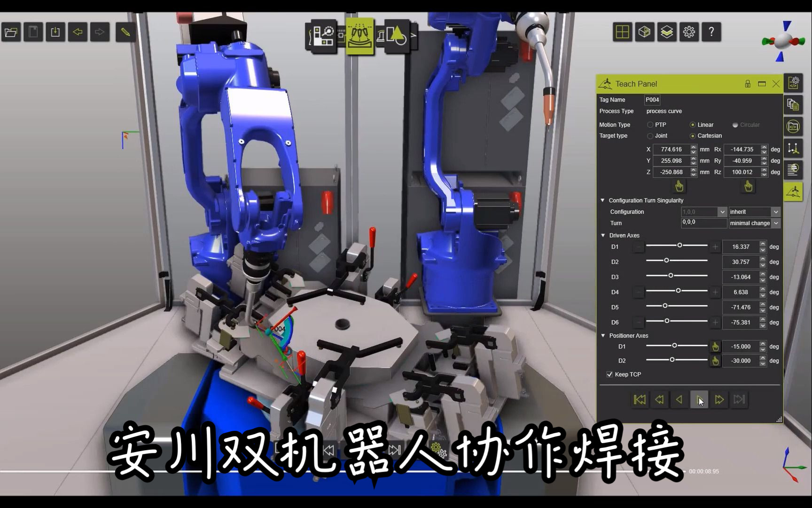Uncheck the Keep TCP checkbox

(609, 374)
